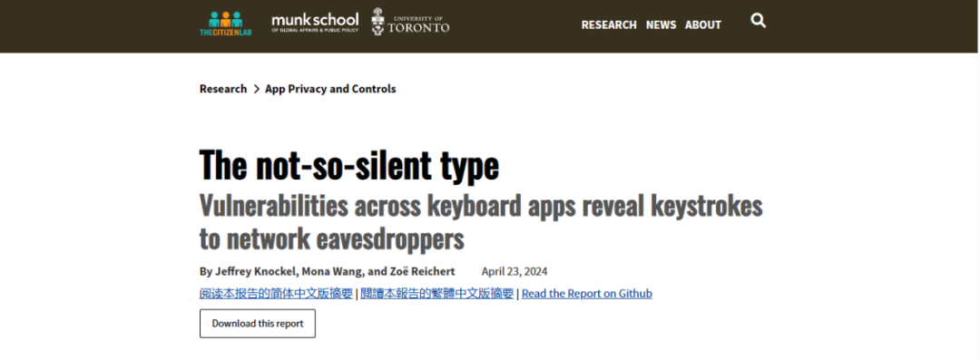The image size is (980, 360).
Task: Open the ABOUT menu
Action: pos(703,25)
